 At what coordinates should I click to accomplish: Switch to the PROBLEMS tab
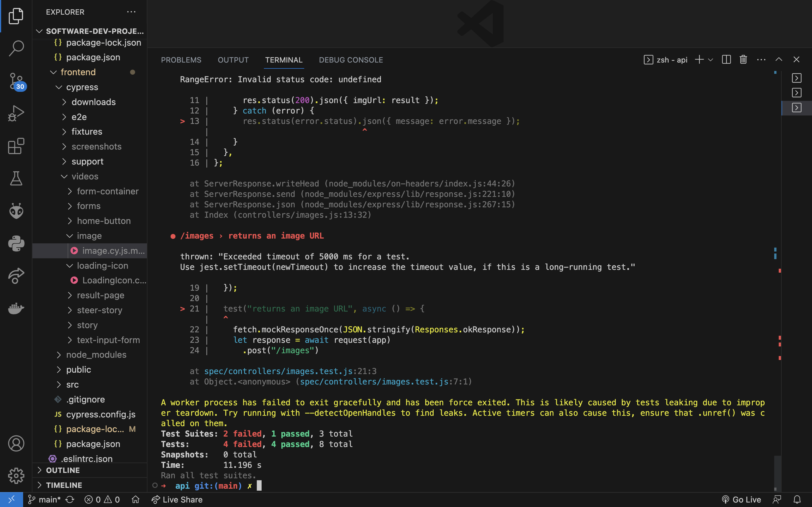point(181,60)
